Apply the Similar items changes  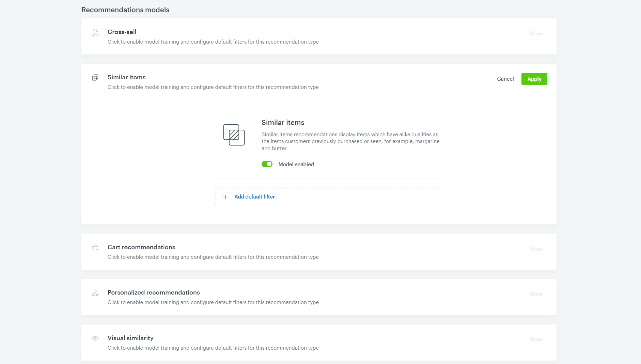(x=534, y=79)
